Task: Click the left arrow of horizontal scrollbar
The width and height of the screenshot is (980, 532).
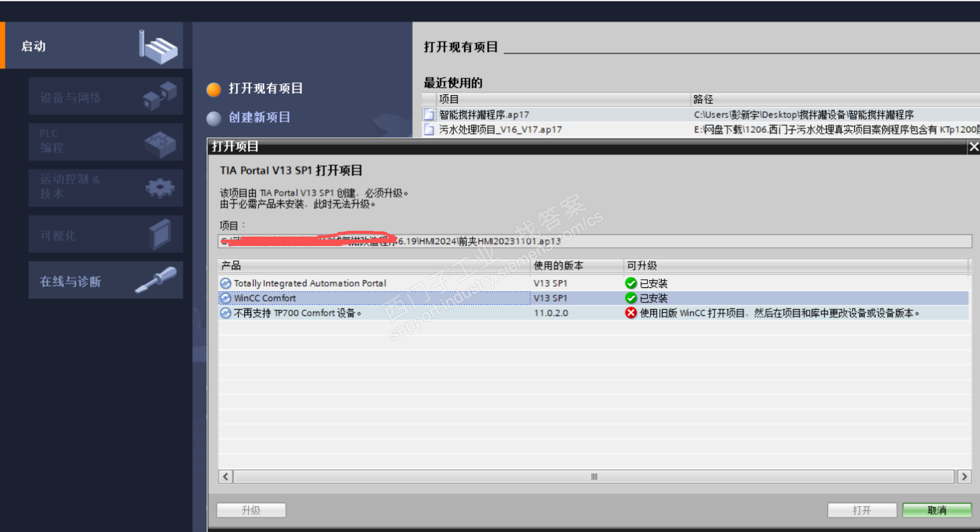Action: [x=225, y=477]
